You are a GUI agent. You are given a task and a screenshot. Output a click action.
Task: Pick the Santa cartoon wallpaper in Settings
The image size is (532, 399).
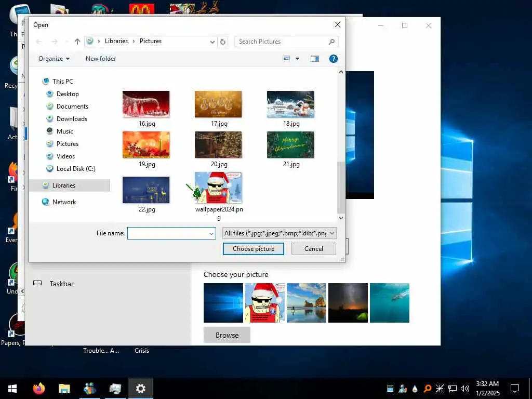pyautogui.click(x=265, y=303)
